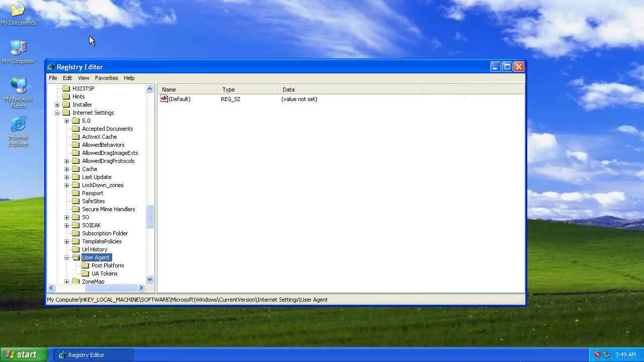Click the tree pane's scroll up arrow

pos(149,89)
